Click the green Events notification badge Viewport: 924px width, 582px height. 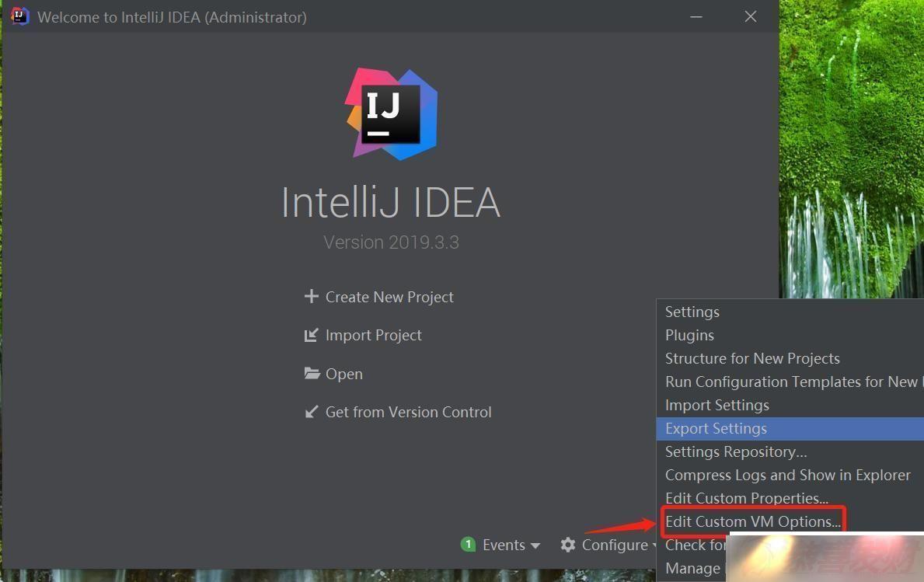[x=468, y=544]
